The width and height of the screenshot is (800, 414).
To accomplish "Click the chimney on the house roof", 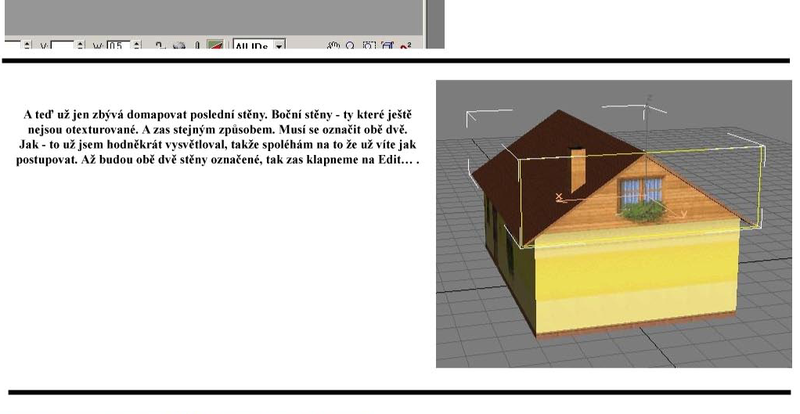I will coord(580,170).
